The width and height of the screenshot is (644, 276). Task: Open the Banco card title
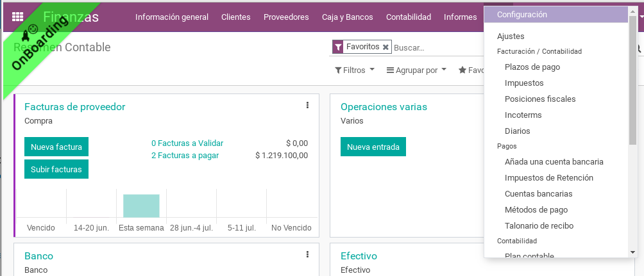(38, 256)
